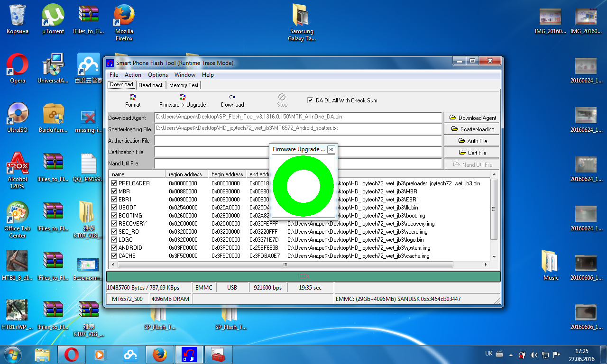This screenshot has width=607, height=364.
Task: Open Scatter-loading file browse button
Action: pos(472,129)
